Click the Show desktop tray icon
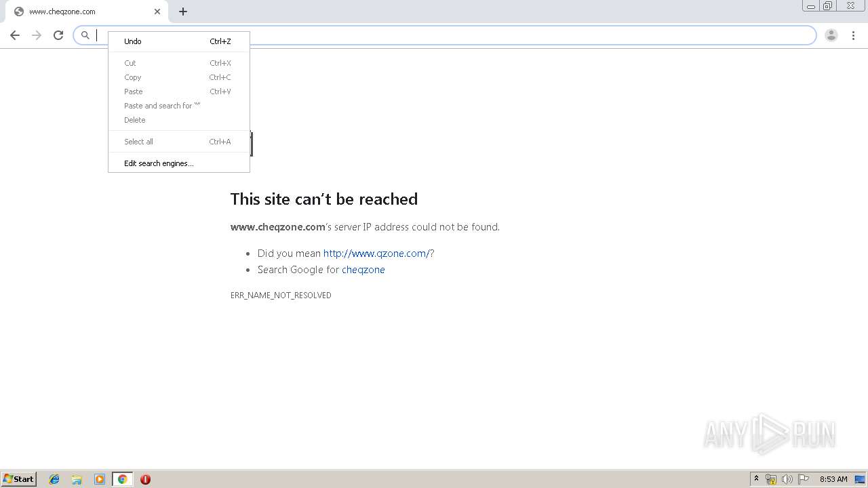Viewport: 868px width, 488px height. click(860, 479)
